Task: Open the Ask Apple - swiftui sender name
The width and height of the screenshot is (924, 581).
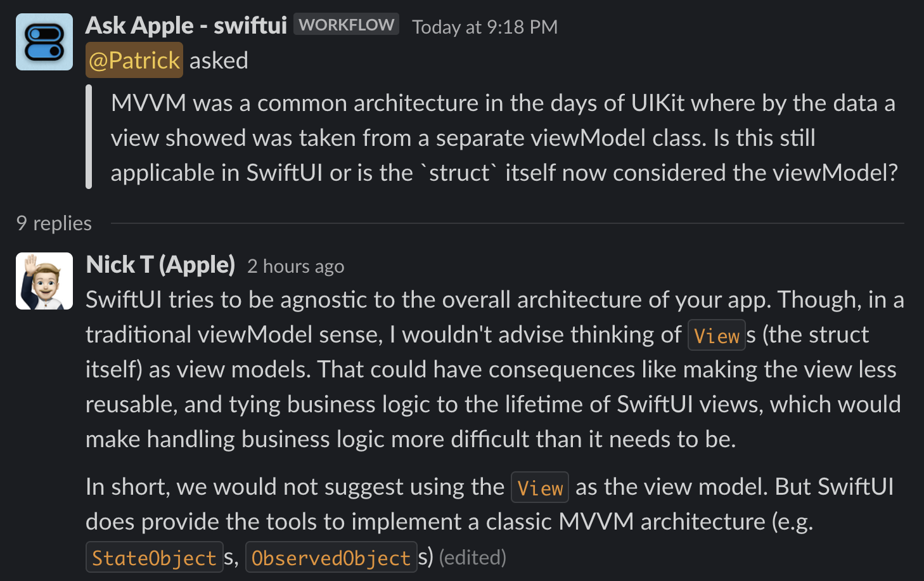Action: 186,25
